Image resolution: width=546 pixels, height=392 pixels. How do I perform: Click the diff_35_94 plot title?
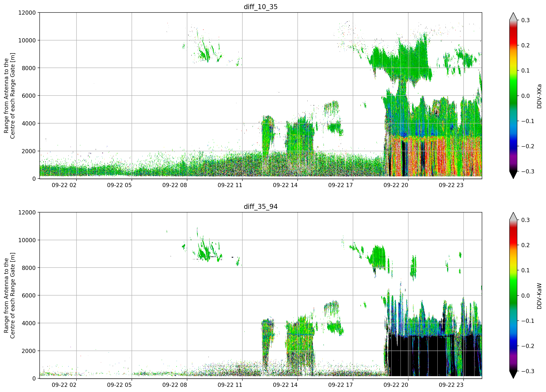point(261,207)
